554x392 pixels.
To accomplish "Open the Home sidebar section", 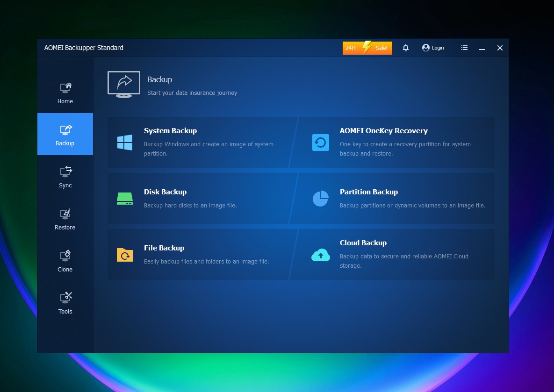I will pyautogui.click(x=65, y=93).
